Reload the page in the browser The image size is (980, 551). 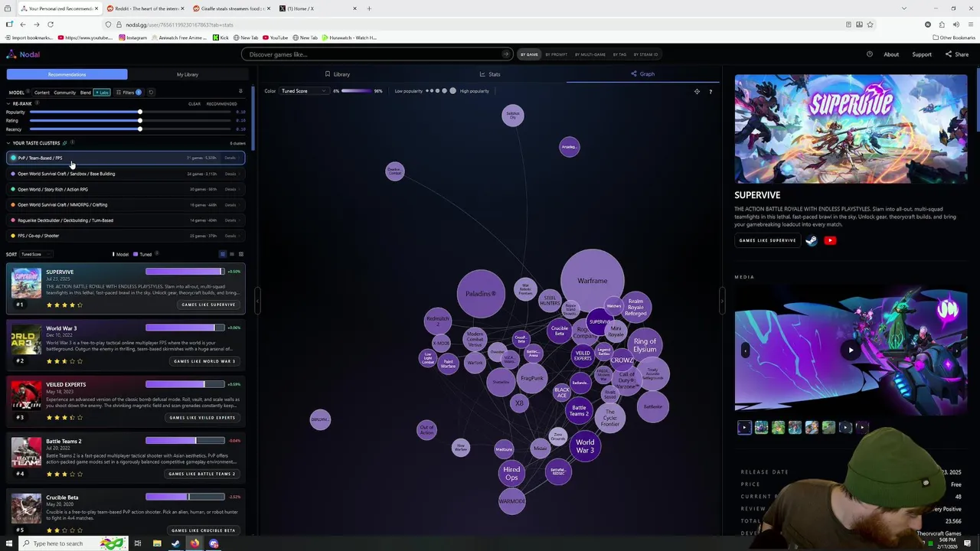(x=51, y=24)
